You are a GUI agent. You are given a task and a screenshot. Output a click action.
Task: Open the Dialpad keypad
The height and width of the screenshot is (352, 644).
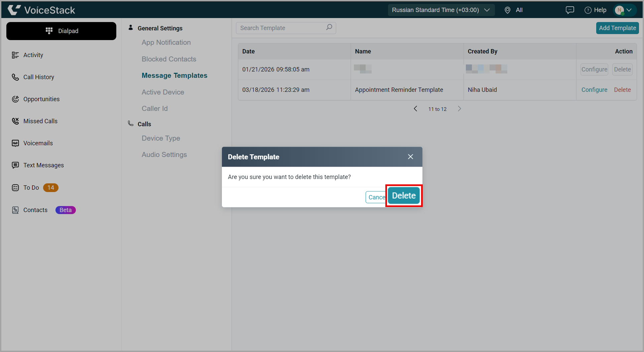click(x=61, y=31)
